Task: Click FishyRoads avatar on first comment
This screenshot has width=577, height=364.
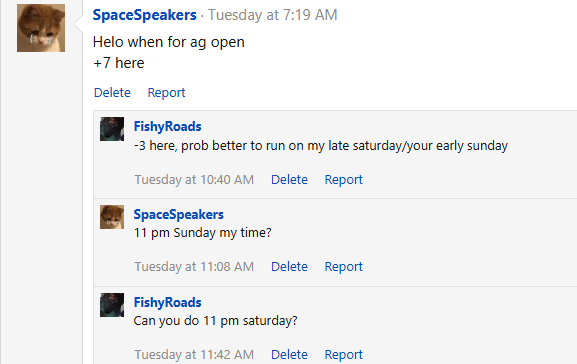Action: (112, 129)
